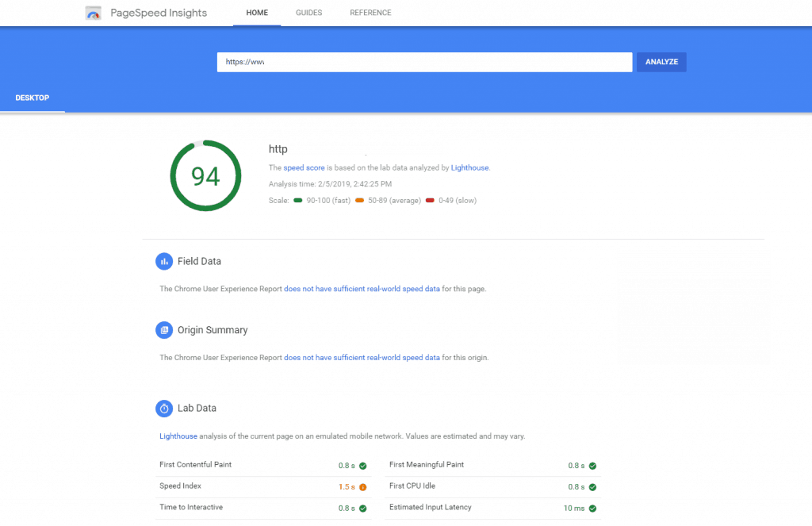This screenshot has height=526, width=812.
Task: Click the First Contentful Paint value 0.8 s
Action: click(347, 466)
